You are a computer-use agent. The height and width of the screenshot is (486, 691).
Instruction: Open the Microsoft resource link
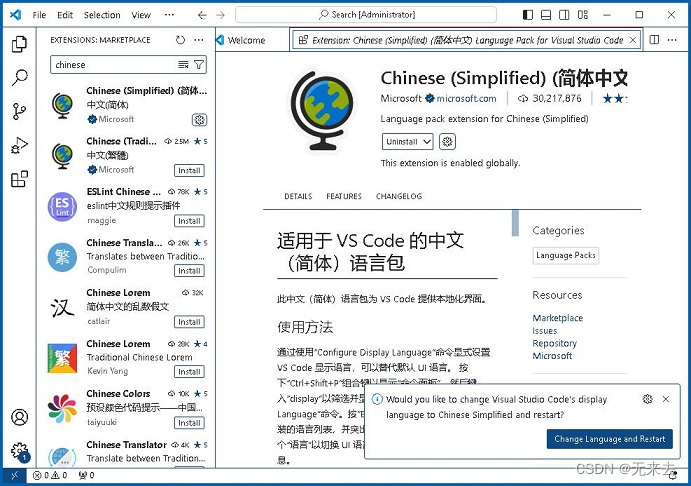(552, 356)
